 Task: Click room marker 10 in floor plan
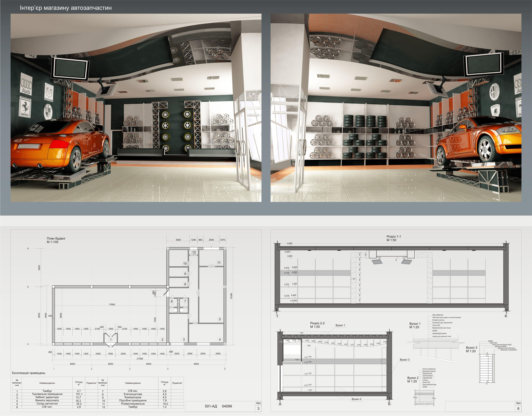click(185, 263)
